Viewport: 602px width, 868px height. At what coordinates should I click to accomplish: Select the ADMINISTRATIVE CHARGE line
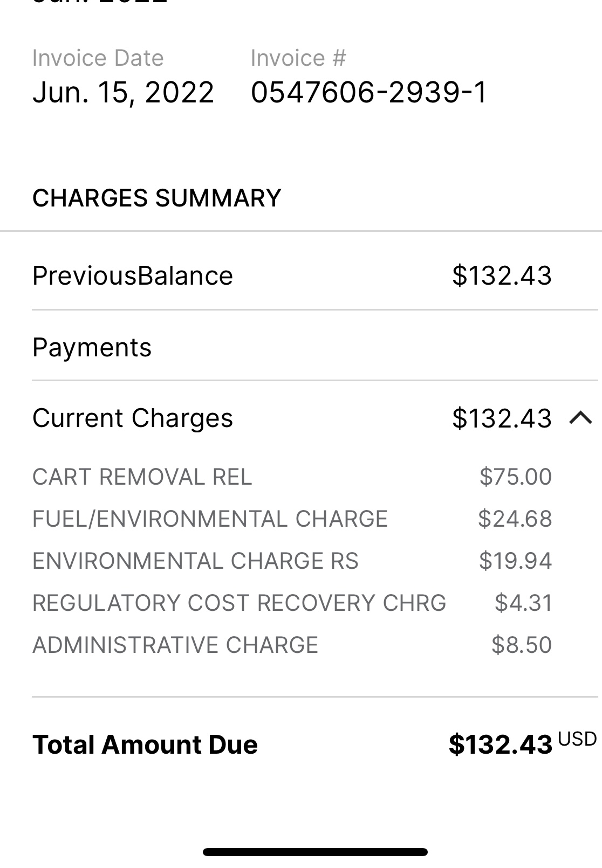tap(292, 645)
